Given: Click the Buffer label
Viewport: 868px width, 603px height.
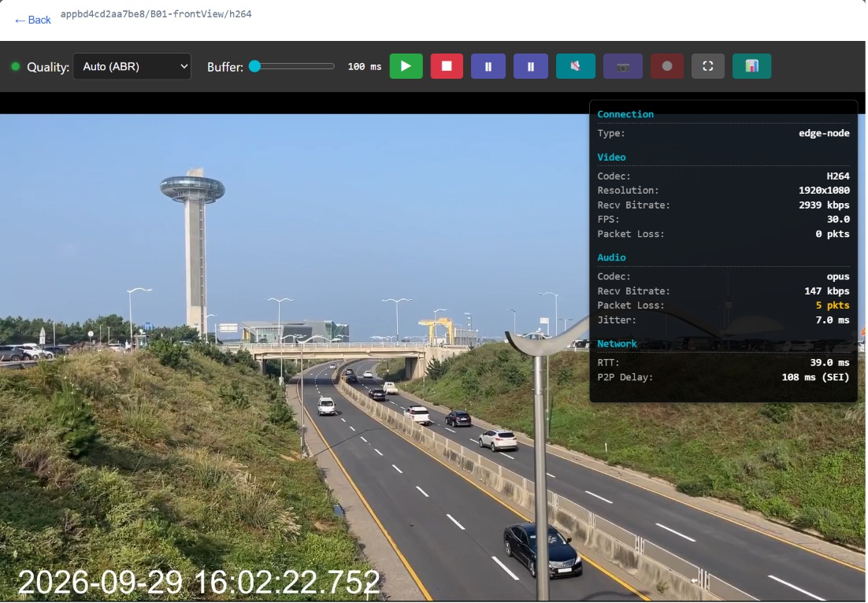Looking at the screenshot, I should point(225,67).
